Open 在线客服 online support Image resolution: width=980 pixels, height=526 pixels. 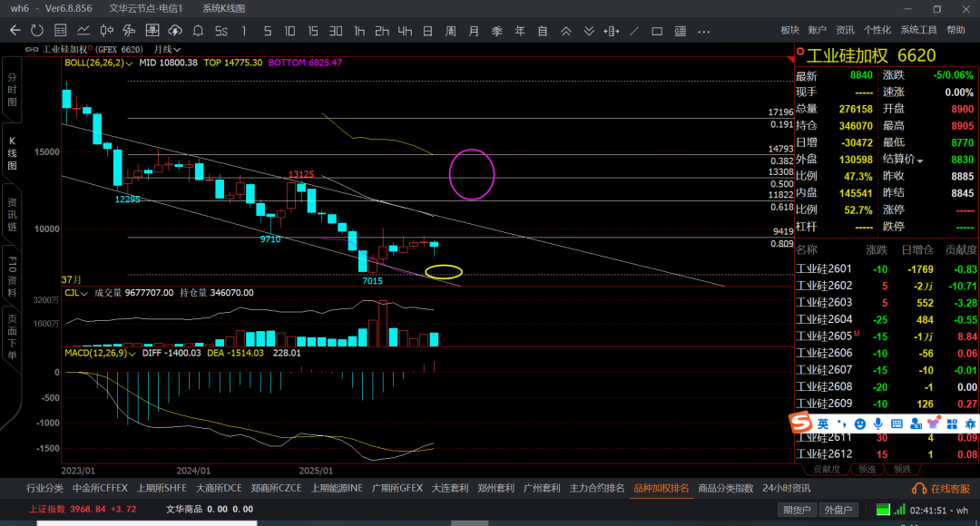[941, 489]
